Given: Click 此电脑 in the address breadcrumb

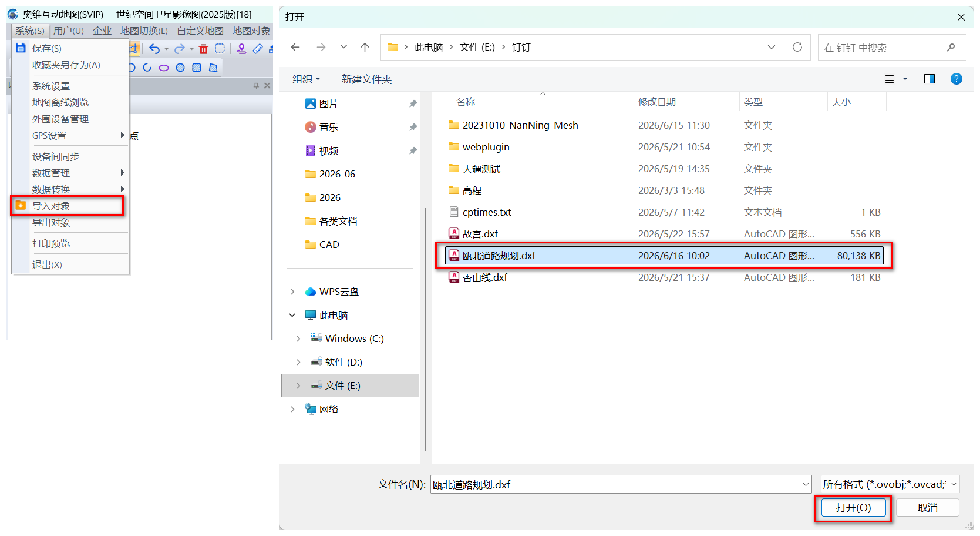Looking at the screenshot, I should pos(429,48).
